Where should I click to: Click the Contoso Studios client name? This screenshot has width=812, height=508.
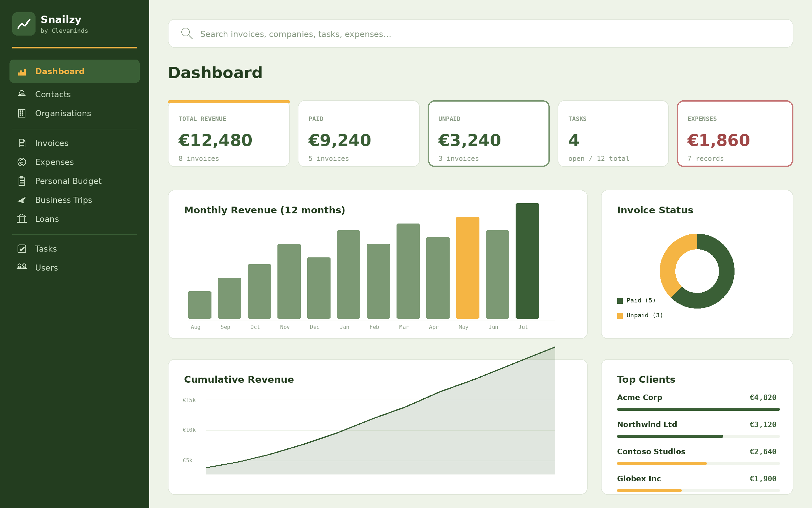click(x=651, y=451)
